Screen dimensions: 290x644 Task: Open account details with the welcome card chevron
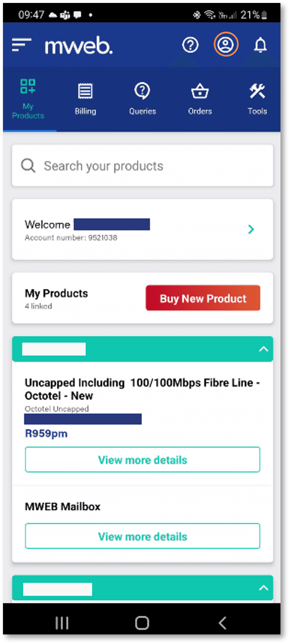coord(251,229)
